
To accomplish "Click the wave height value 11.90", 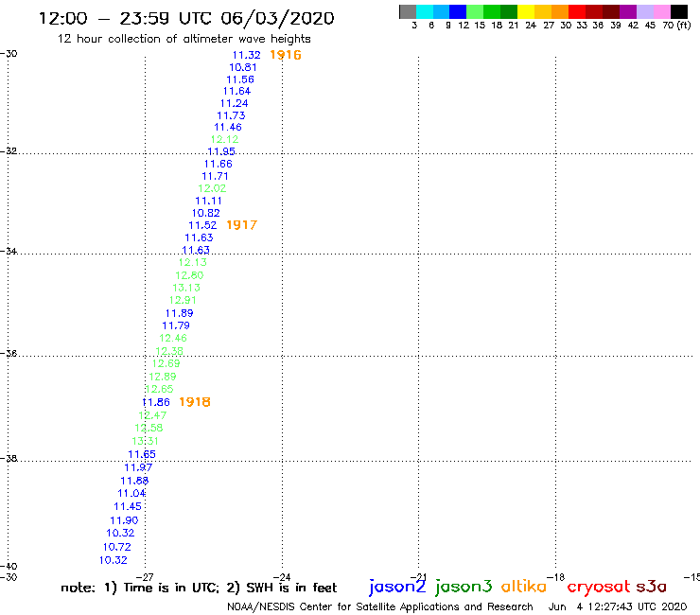I will coord(125,520).
